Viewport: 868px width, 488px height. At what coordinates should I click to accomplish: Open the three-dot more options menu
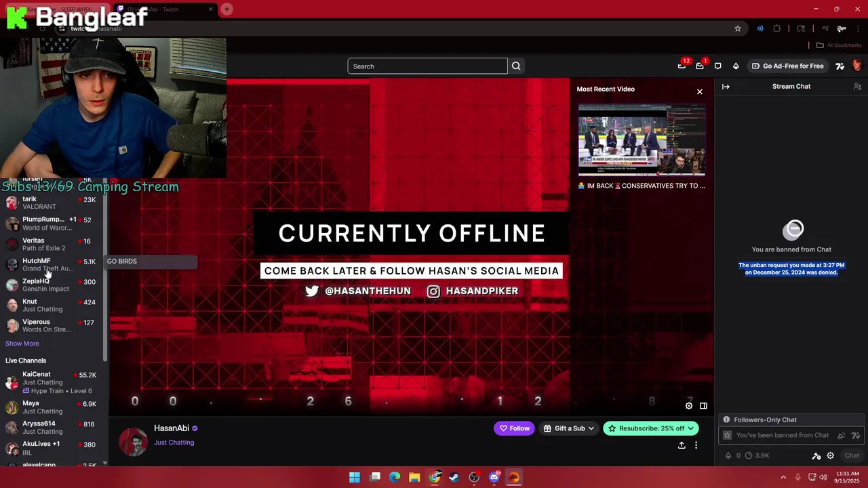(x=696, y=445)
